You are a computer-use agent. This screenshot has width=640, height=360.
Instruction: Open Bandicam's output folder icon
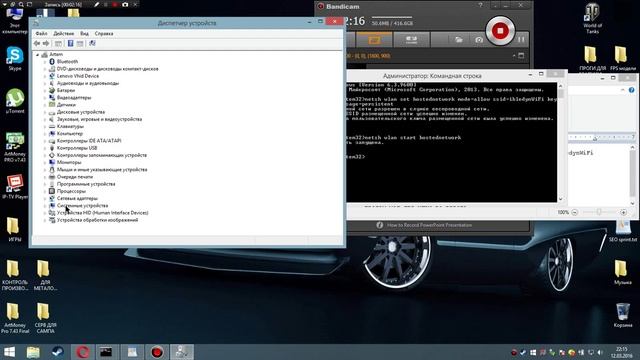(x=459, y=40)
